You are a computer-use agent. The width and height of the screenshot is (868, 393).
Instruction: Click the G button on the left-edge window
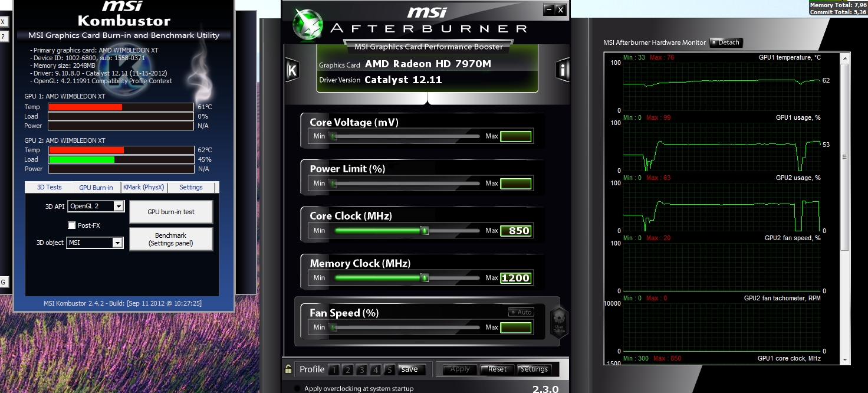click(x=3, y=282)
